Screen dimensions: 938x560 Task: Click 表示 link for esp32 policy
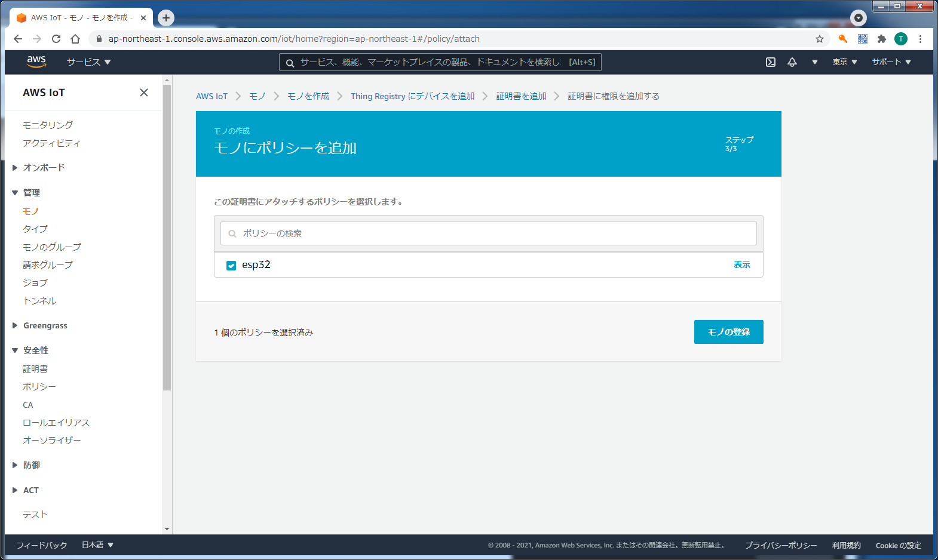pyautogui.click(x=742, y=264)
